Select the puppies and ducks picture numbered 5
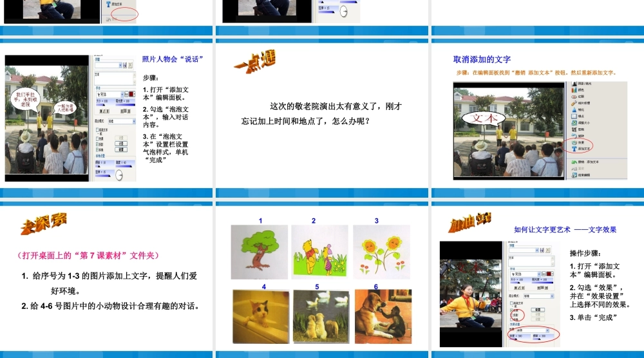644x358 pixels. pyautogui.click(x=321, y=317)
